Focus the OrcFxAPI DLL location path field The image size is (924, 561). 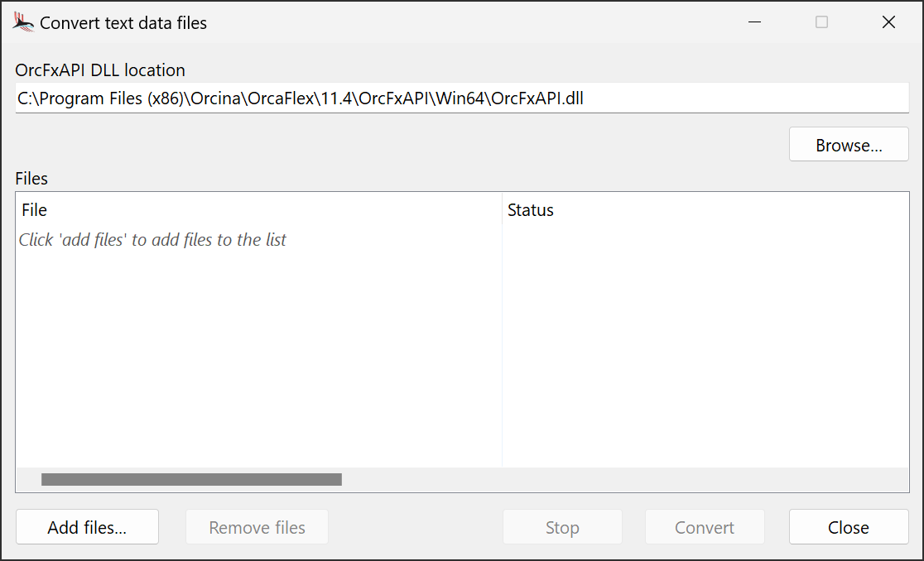tap(462, 98)
